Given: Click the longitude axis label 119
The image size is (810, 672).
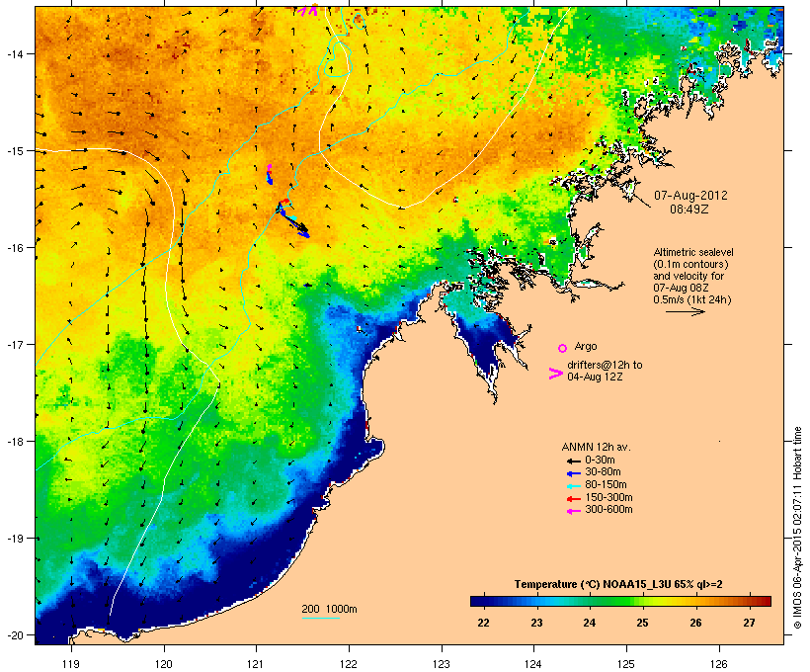Looking at the screenshot, I should [71, 664].
